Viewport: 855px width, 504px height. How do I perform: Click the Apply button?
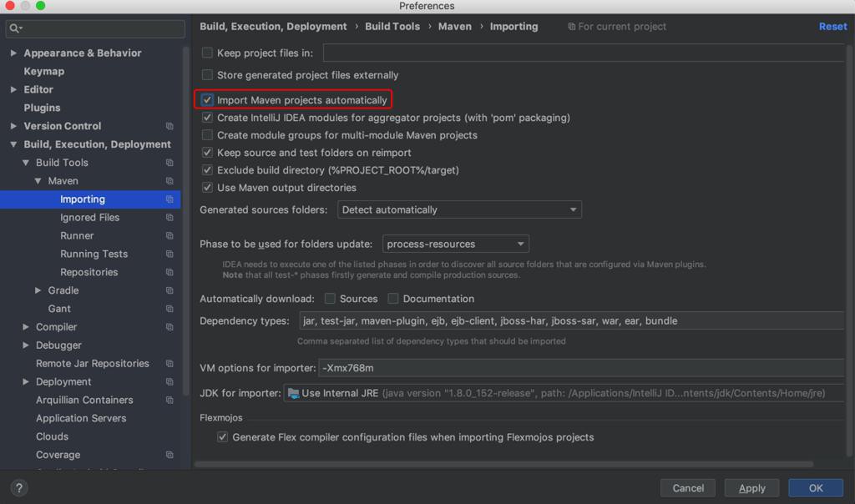[752, 488]
